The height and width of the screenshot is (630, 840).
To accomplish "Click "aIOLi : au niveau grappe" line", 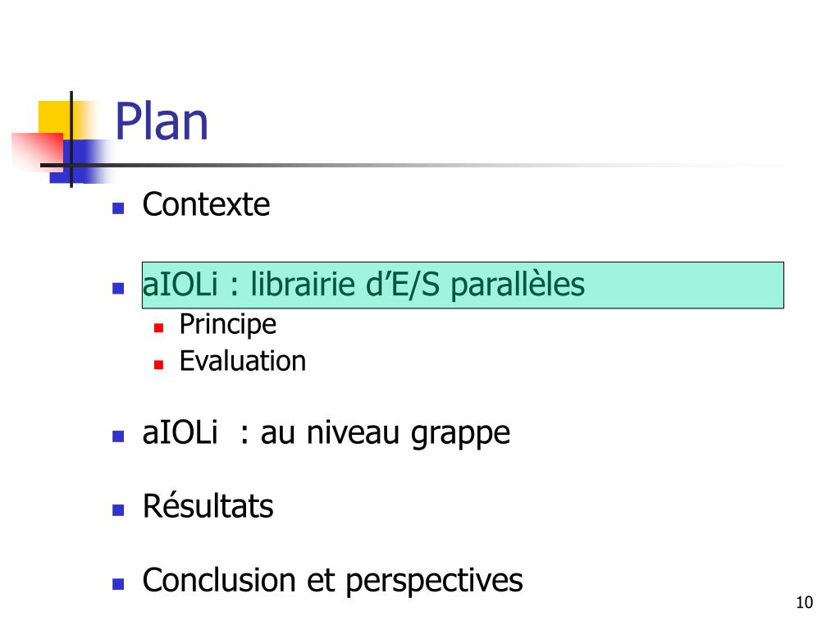I will 326,433.
